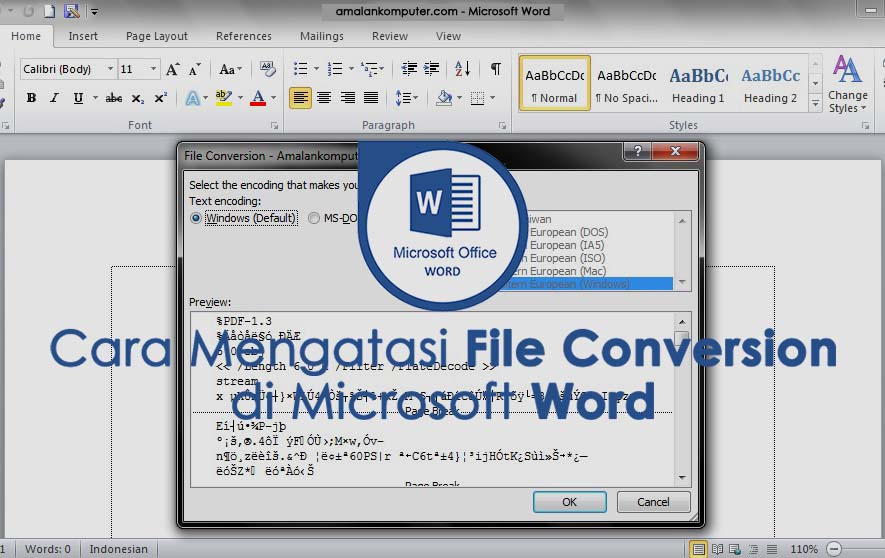Viewport: 885px width, 558px height.
Task: Toggle bold formatting in the ribbon
Action: [32, 98]
